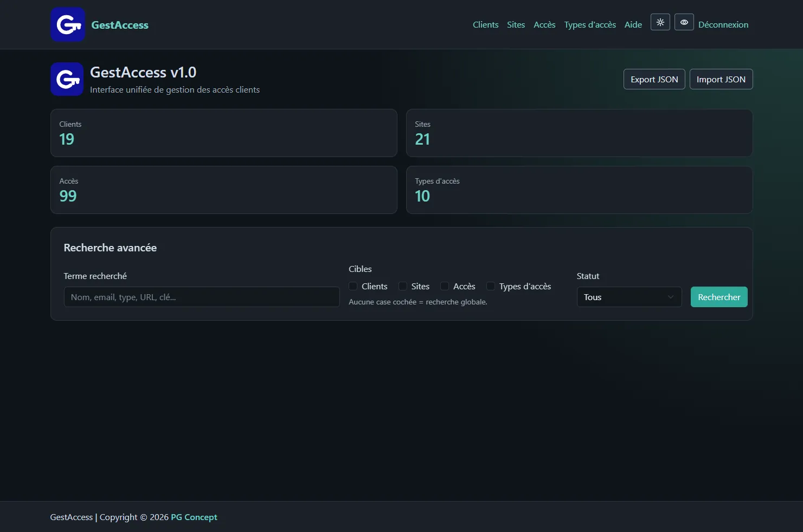Check the Clients target checkbox

[x=353, y=286]
